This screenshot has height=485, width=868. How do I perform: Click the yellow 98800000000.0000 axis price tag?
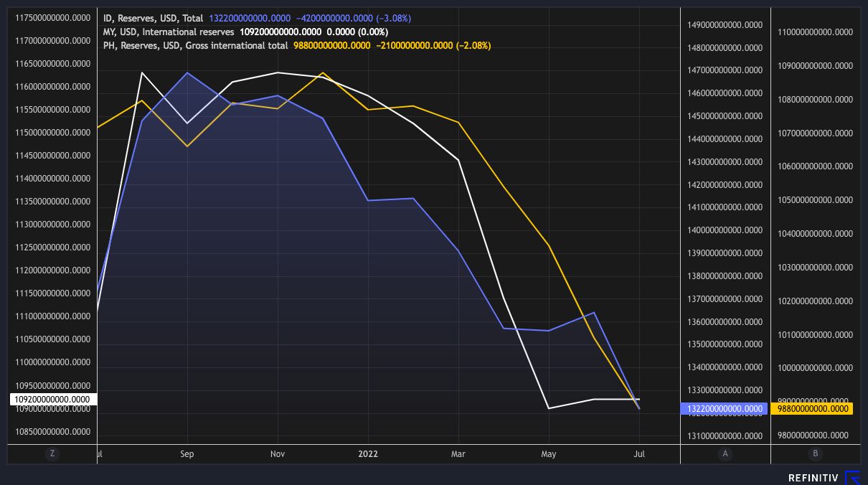(813, 409)
